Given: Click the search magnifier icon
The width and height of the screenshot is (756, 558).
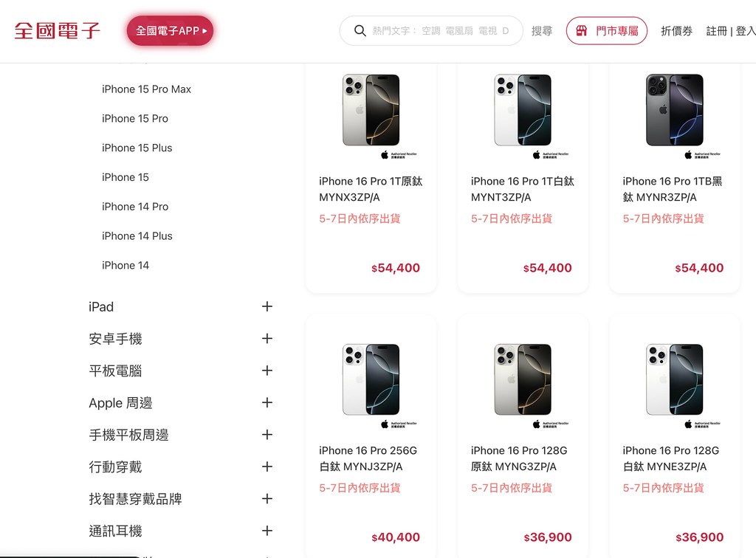Looking at the screenshot, I should (x=360, y=31).
